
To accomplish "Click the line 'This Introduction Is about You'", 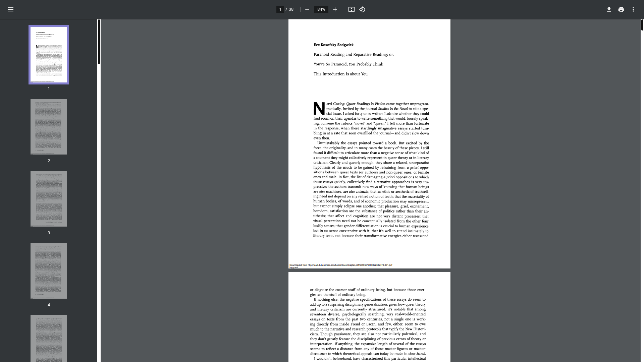I will coord(340,74).
